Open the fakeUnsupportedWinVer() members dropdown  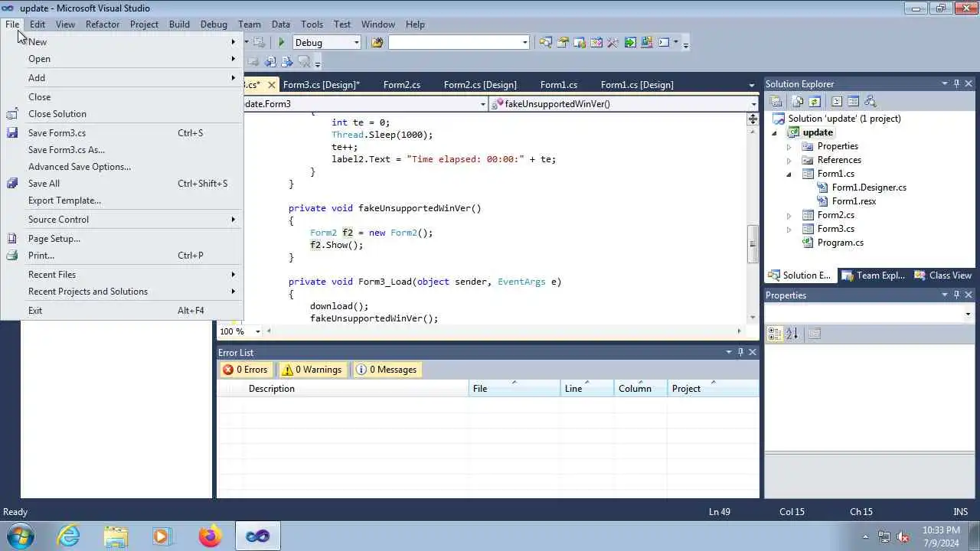[753, 104]
